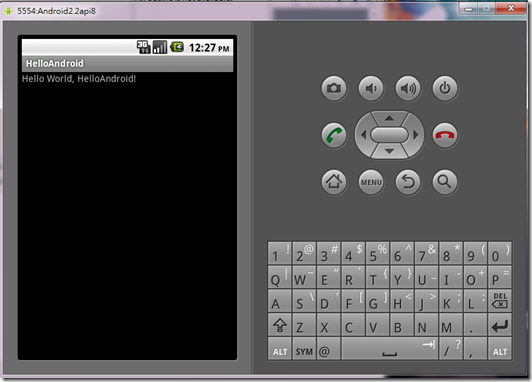Viewport: 532px width, 382px height.
Task: Click the 3 number key
Action: tap(328, 253)
